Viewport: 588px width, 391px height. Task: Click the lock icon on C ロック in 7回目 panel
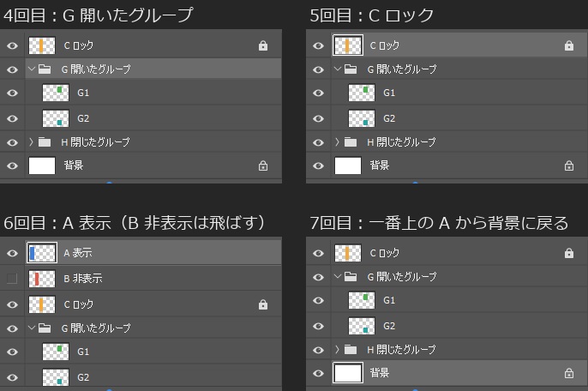coord(569,253)
